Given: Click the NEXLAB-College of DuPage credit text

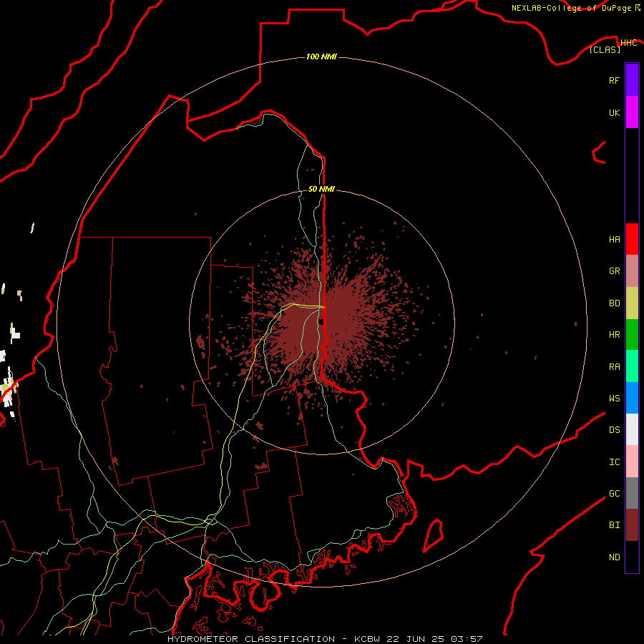Looking at the screenshot, I should point(571,8).
